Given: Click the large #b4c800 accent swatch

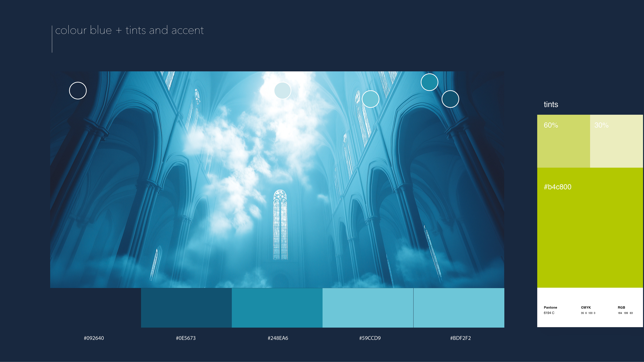Looking at the screenshot, I should tap(590, 228).
